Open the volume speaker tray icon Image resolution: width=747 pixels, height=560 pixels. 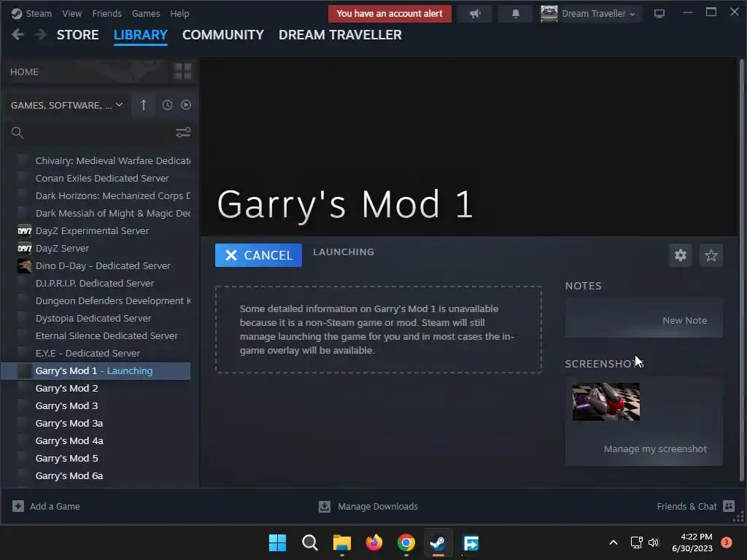click(x=654, y=542)
